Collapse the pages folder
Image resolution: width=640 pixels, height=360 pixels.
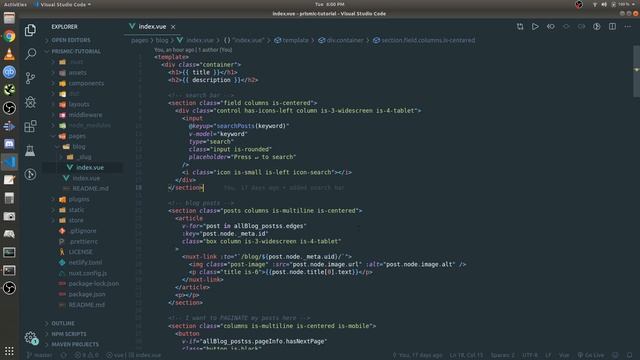click(77, 136)
